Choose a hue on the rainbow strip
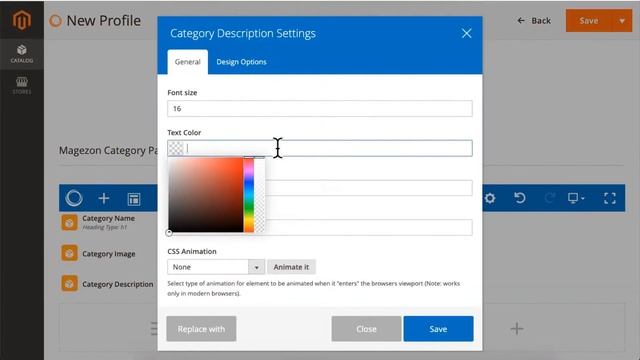Viewport: 640px width, 360px height. pyautogui.click(x=249, y=195)
